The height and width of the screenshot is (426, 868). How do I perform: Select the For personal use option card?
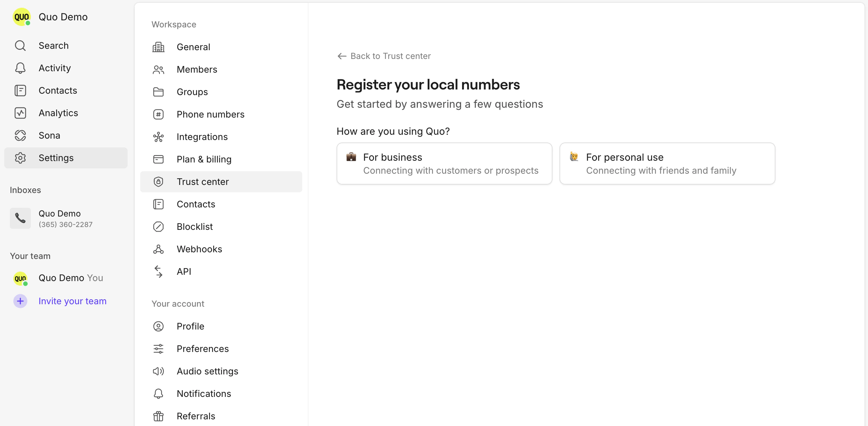point(667,163)
